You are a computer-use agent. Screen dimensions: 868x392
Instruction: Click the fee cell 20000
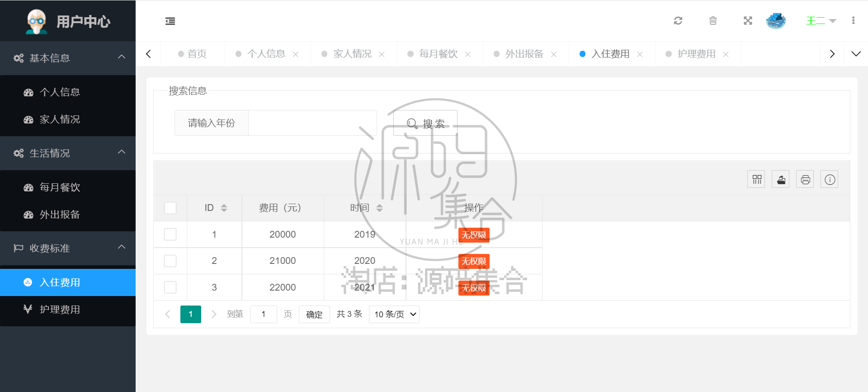(283, 234)
